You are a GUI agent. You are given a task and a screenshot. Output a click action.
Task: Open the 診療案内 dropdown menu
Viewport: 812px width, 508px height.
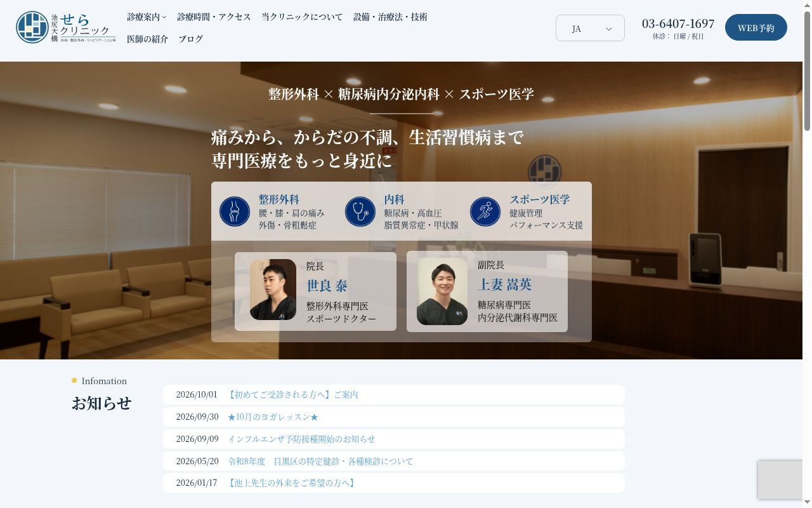147,17
